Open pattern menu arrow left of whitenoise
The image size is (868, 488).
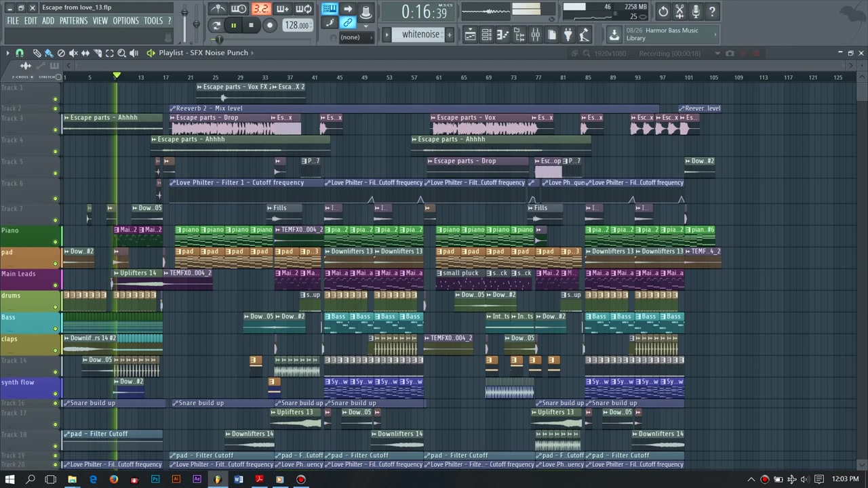pos(387,35)
